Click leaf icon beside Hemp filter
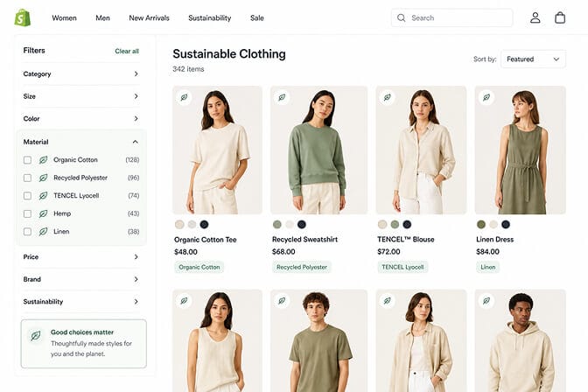 pos(43,213)
